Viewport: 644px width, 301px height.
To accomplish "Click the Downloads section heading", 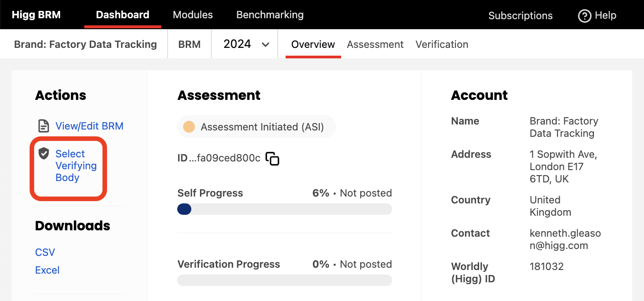I will (x=72, y=226).
